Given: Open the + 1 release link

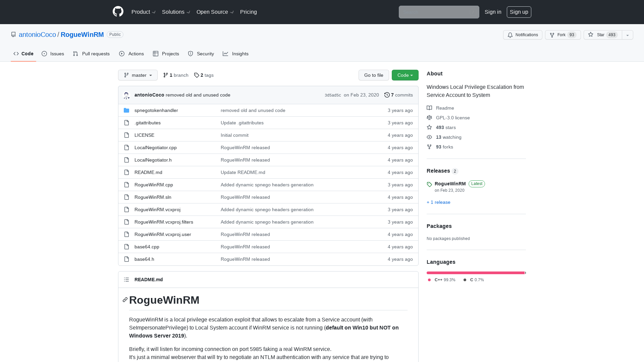Looking at the screenshot, I should pyautogui.click(x=438, y=202).
